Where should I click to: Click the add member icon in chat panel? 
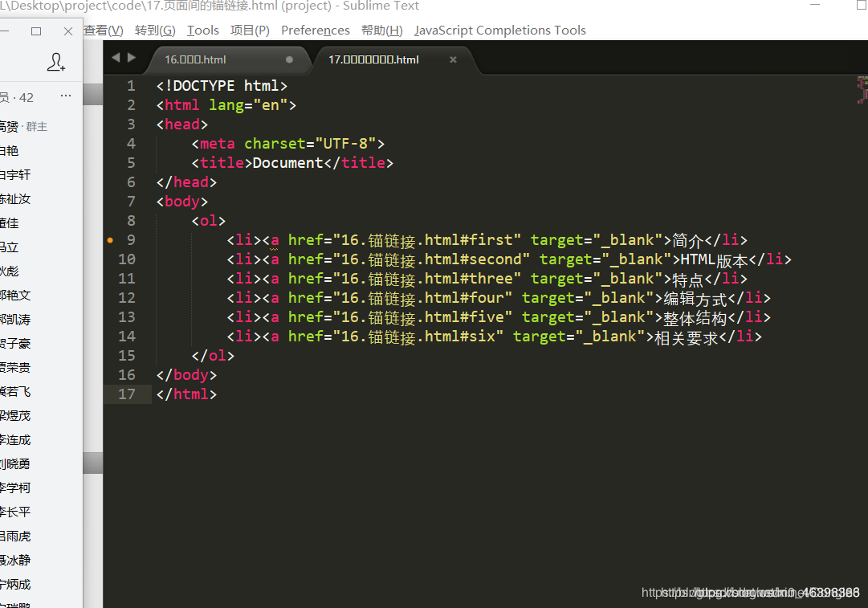(x=56, y=62)
